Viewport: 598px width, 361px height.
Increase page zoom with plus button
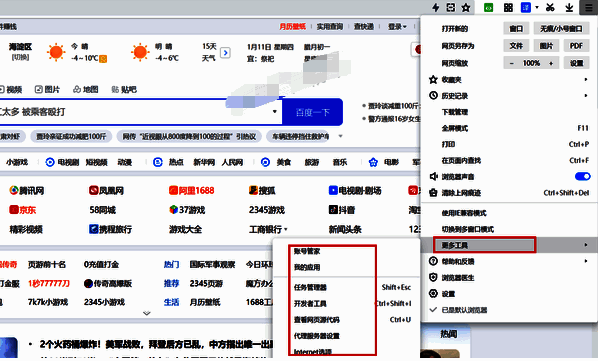pyautogui.click(x=551, y=63)
